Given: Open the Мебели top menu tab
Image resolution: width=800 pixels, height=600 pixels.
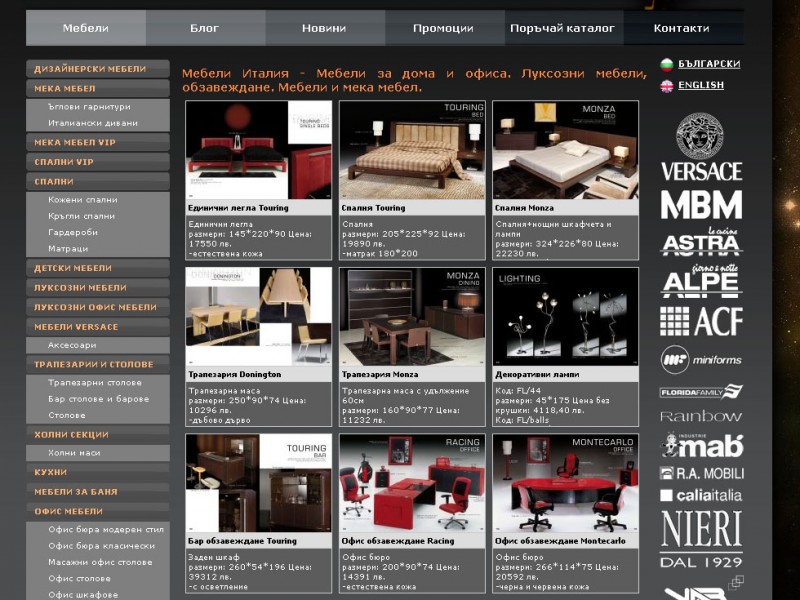Looking at the screenshot, I should pos(86,28).
